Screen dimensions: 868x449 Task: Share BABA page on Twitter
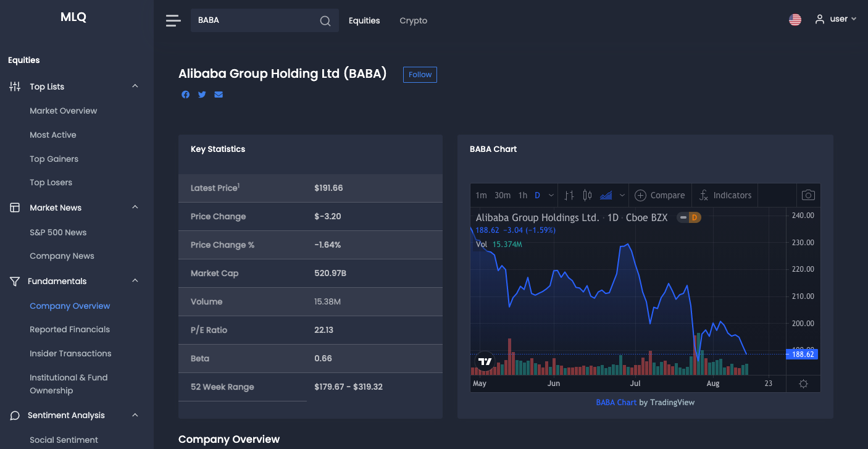(x=202, y=94)
